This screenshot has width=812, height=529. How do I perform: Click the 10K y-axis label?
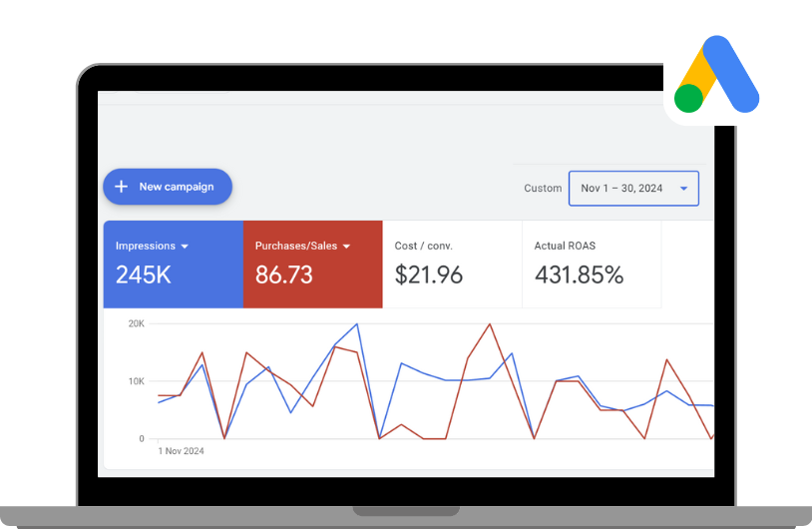136,381
